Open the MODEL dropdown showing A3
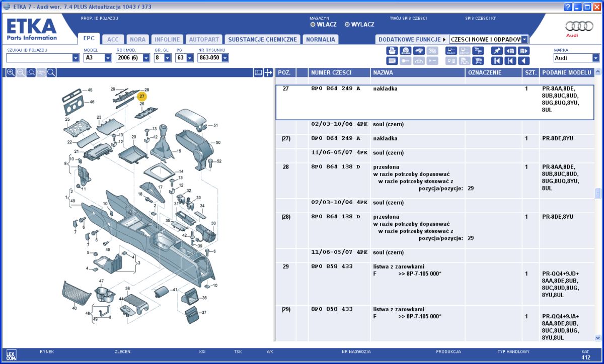The height and width of the screenshot is (364, 604). [x=108, y=58]
